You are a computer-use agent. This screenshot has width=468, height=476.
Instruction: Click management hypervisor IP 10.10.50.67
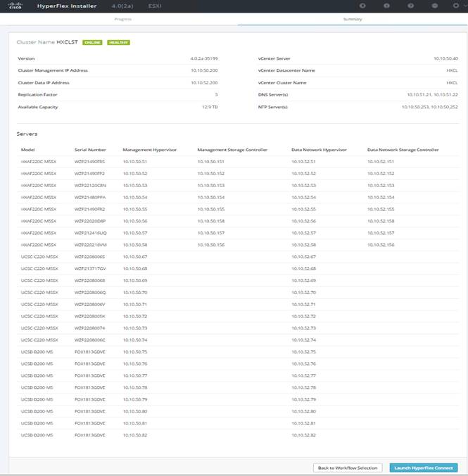(x=135, y=257)
